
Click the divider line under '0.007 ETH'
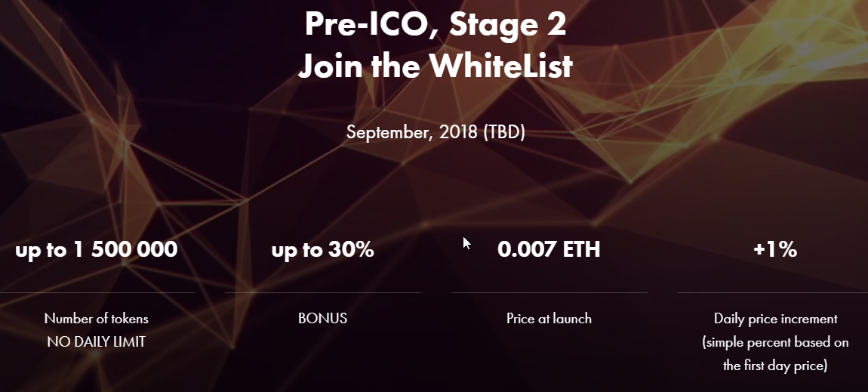tap(549, 292)
